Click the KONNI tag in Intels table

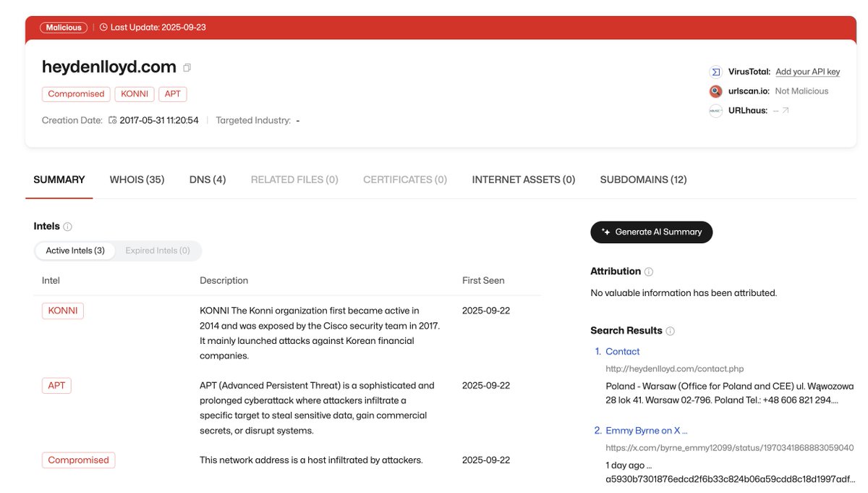tap(63, 311)
